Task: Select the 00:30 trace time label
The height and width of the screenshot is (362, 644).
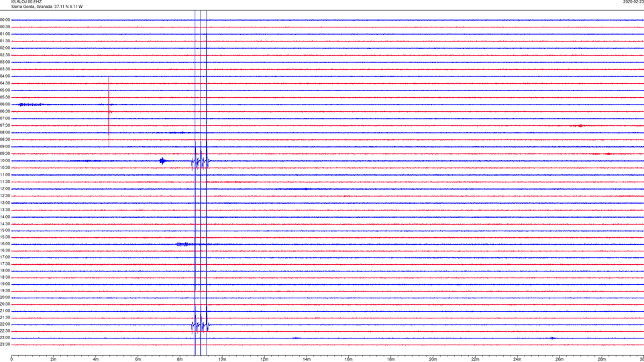Action: 5,27
